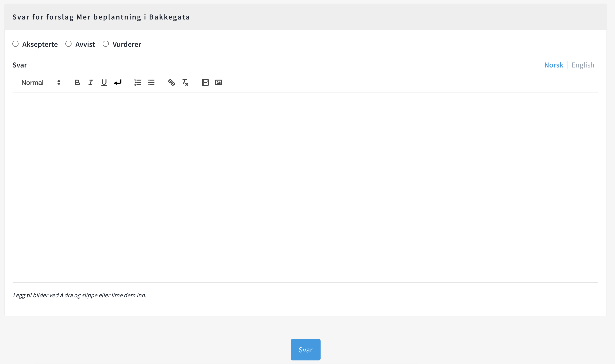Click the heading style picker arrows
Screen dimensions: 615x364
[59, 82]
